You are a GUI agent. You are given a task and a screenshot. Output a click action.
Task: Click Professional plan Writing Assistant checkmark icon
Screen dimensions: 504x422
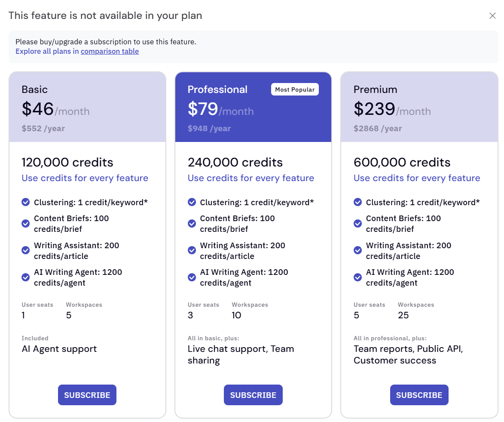192,250
